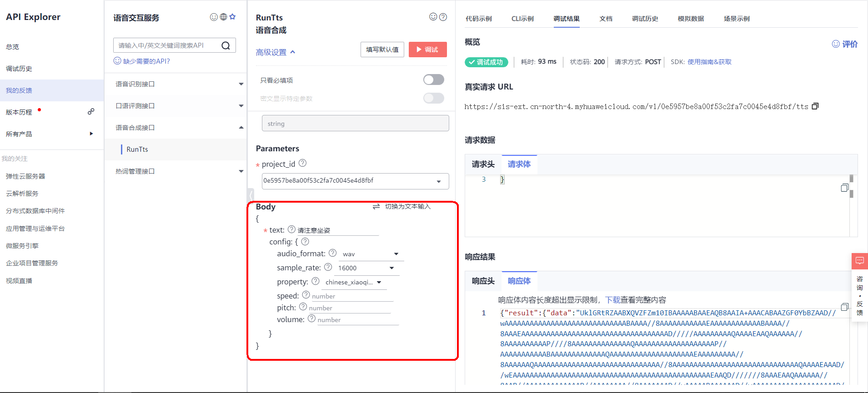Screen dimensions: 868x393
Task: Click the 下载 link for the full response
Action: coord(613,300)
